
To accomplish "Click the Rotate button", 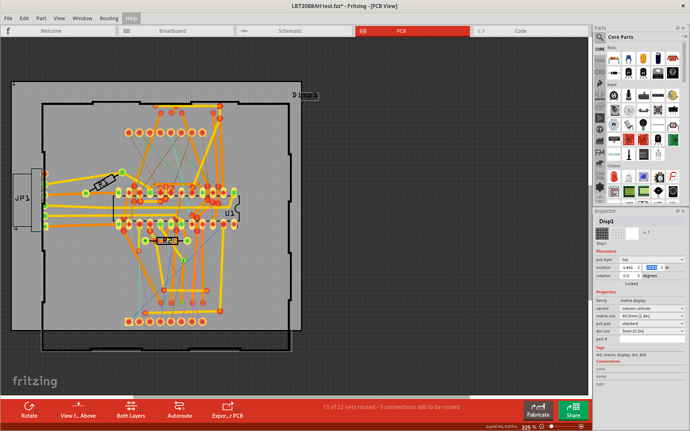I will pyautogui.click(x=29, y=410).
